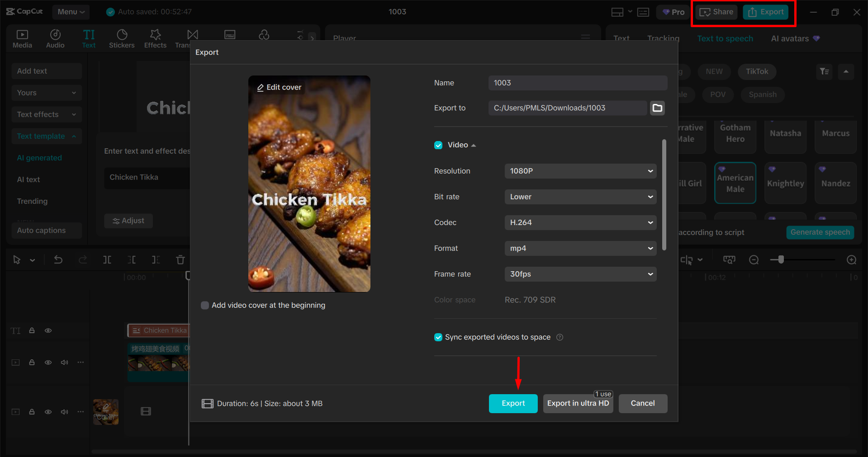The height and width of the screenshot is (457, 868).
Task: Open the Menu dropdown
Action: (x=71, y=12)
